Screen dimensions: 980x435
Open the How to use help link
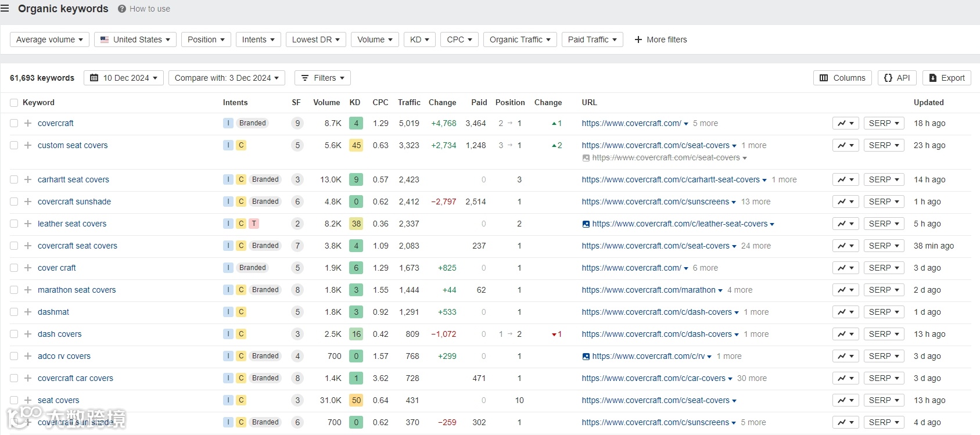pyautogui.click(x=144, y=9)
